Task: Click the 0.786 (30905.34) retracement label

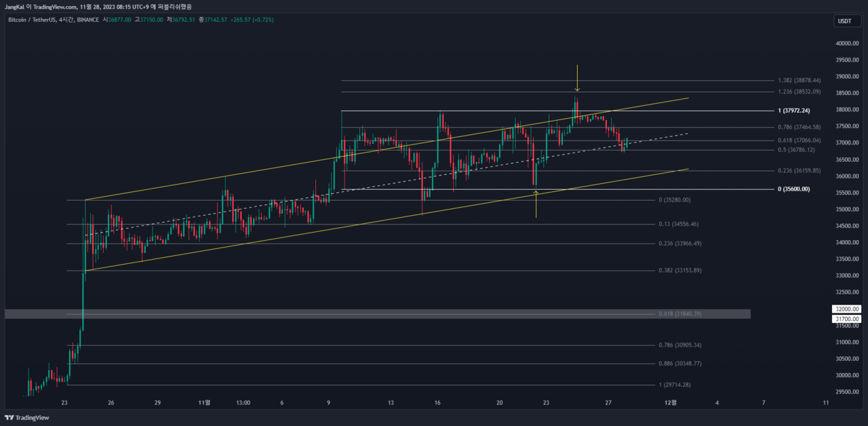Action: point(679,345)
